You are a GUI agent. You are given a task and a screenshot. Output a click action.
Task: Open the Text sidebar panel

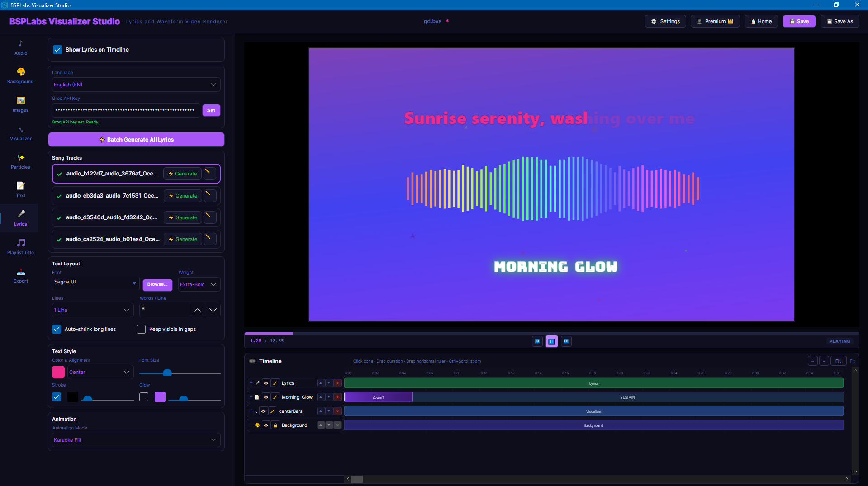pyautogui.click(x=20, y=190)
